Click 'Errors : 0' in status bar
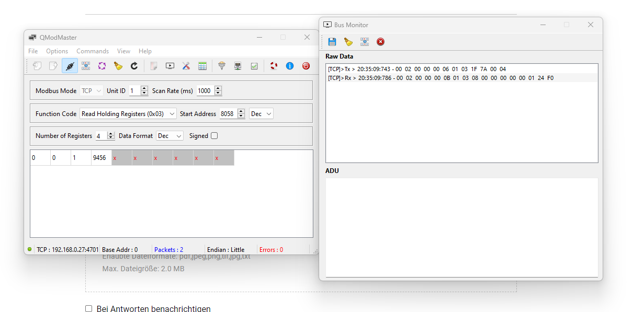The width and height of the screenshot is (644, 312). (271, 250)
